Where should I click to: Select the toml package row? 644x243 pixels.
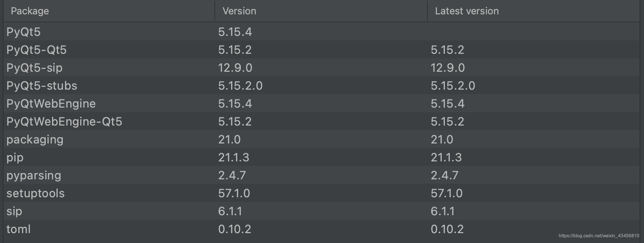coord(18,229)
